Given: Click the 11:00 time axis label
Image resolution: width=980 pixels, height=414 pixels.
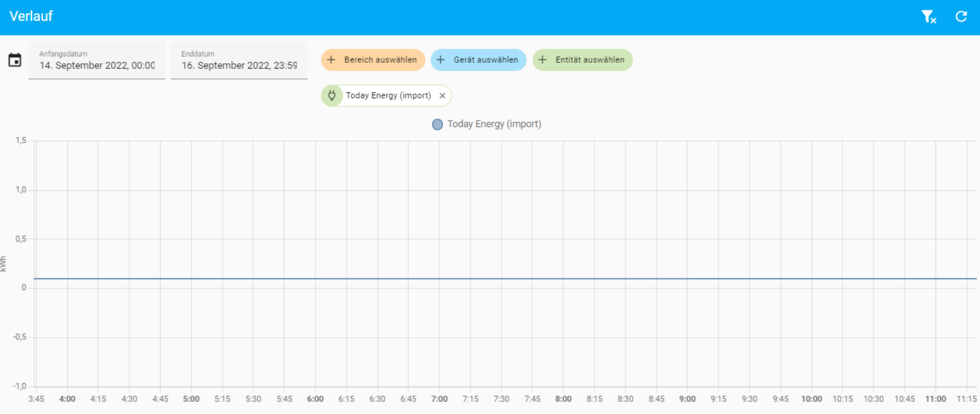Looking at the screenshot, I should click(x=936, y=399).
